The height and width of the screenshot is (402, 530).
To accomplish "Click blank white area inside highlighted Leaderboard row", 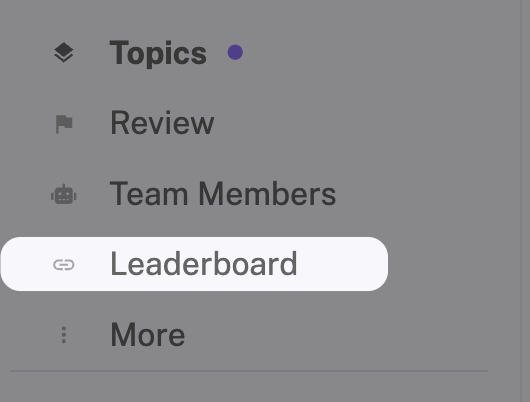I will (x=341, y=264).
